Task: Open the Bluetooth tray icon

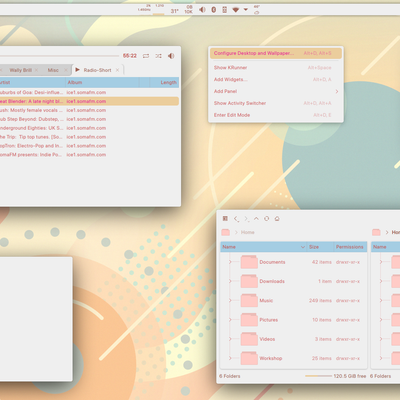Action: 214,10
